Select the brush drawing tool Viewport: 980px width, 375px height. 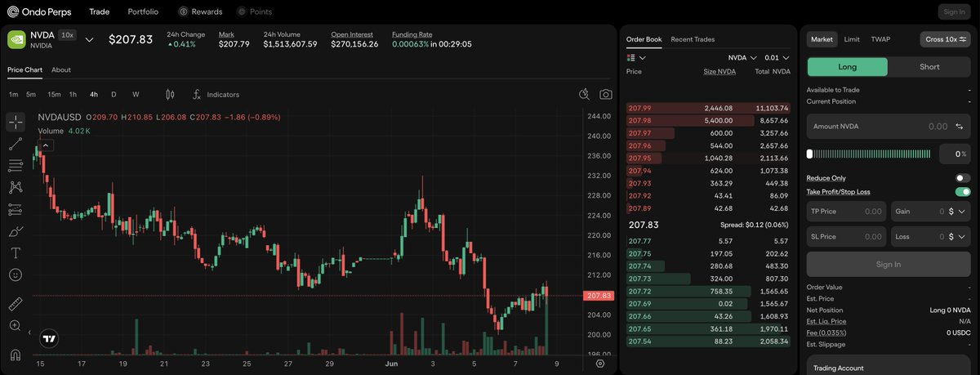(16, 231)
